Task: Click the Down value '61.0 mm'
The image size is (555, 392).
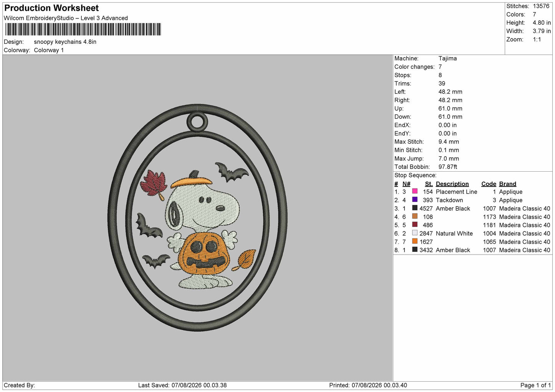Action: click(451, 117)
